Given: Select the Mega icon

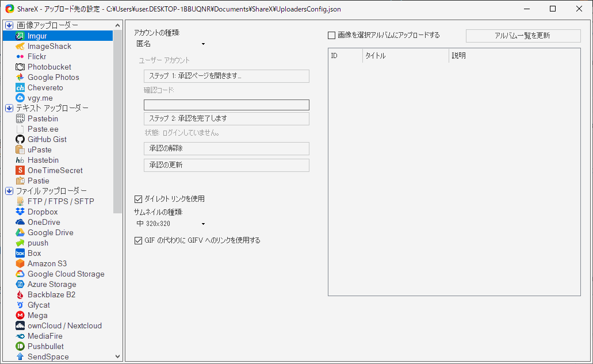Looking at the screenshot, I should [20, 315].
